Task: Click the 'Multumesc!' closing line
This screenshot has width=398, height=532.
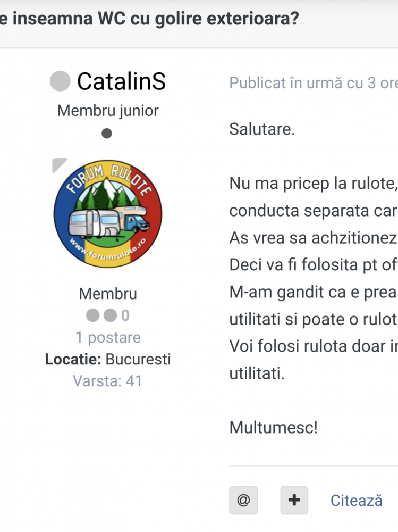Action: [273, 427]
